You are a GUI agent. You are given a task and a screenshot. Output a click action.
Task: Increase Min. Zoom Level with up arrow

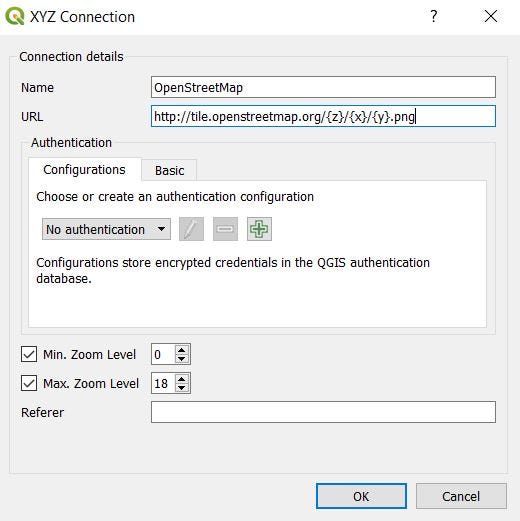pos(182,350)
